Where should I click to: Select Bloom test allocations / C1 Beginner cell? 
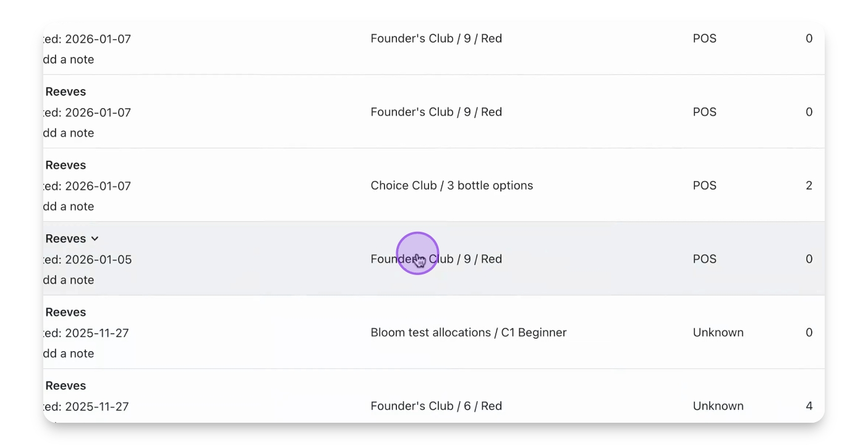coord(468,333)
